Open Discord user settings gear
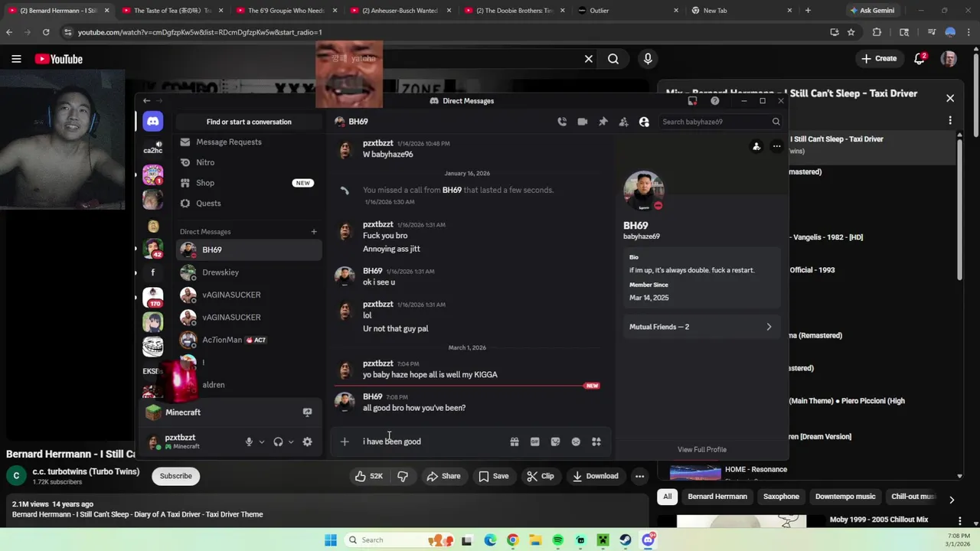The image size is (980, 551). pyautogui.click(x=307, y=442)
